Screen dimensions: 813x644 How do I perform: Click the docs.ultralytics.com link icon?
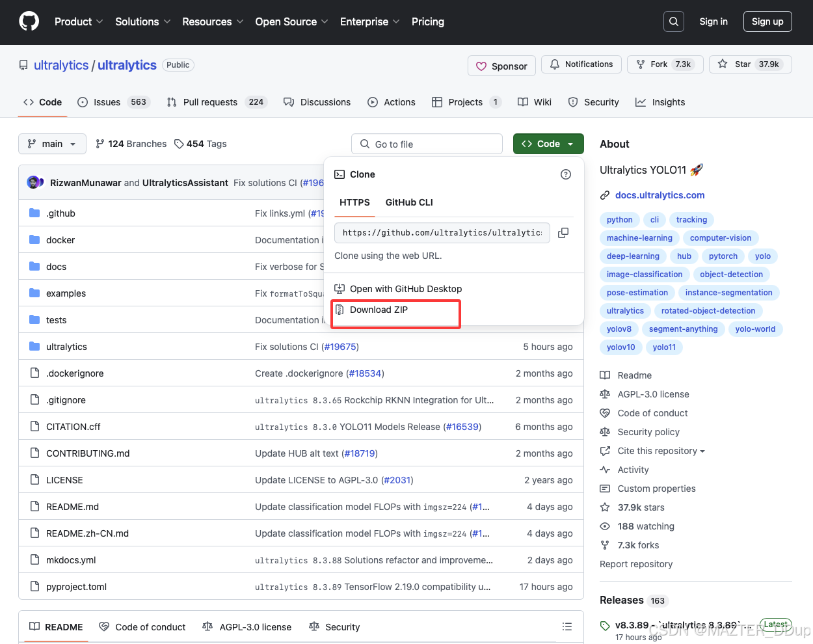tap(605, 195)
